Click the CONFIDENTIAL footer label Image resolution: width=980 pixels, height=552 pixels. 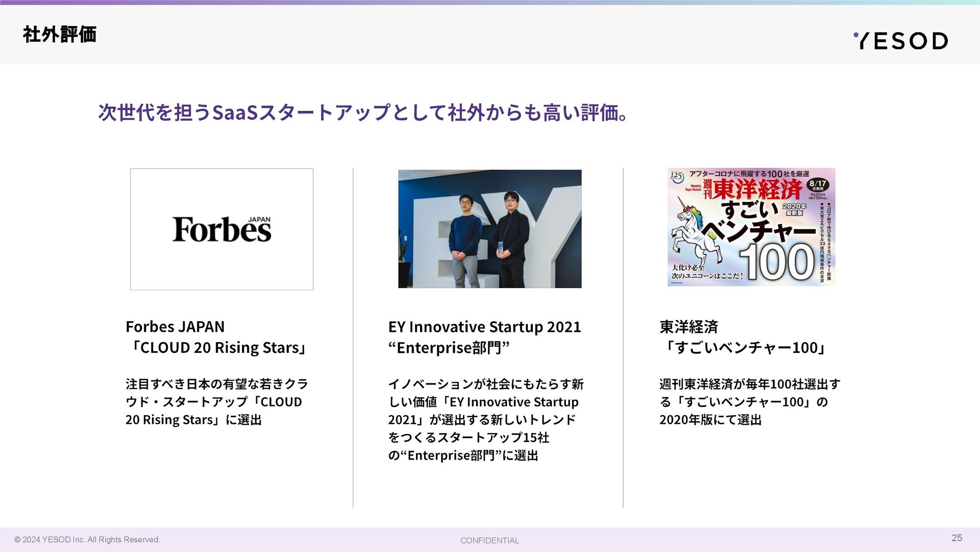click(489, 540)
